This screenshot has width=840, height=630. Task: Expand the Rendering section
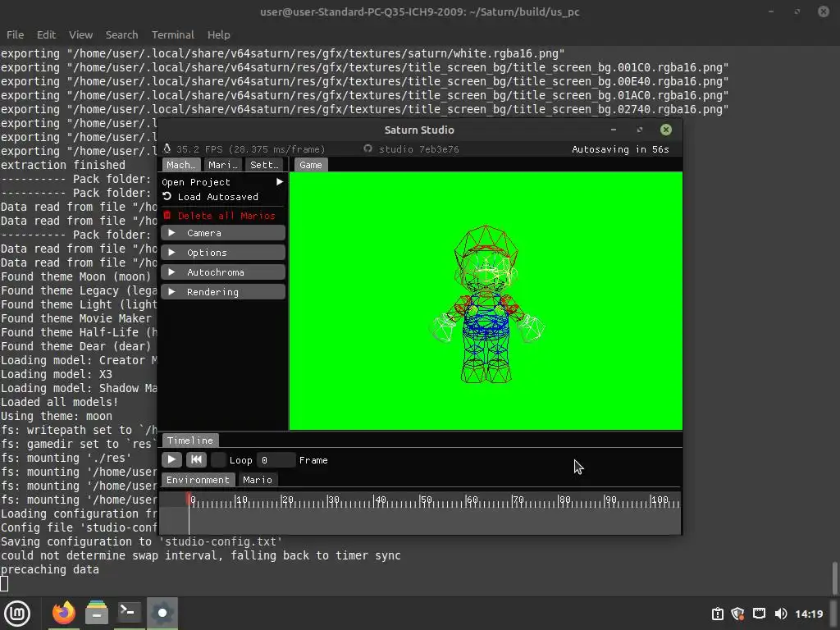pos(223,292)
